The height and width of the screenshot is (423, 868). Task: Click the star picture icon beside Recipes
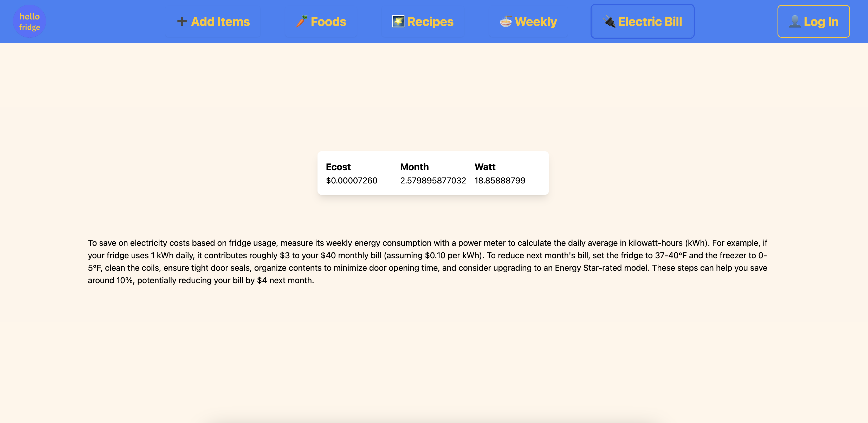coord(398,22)
